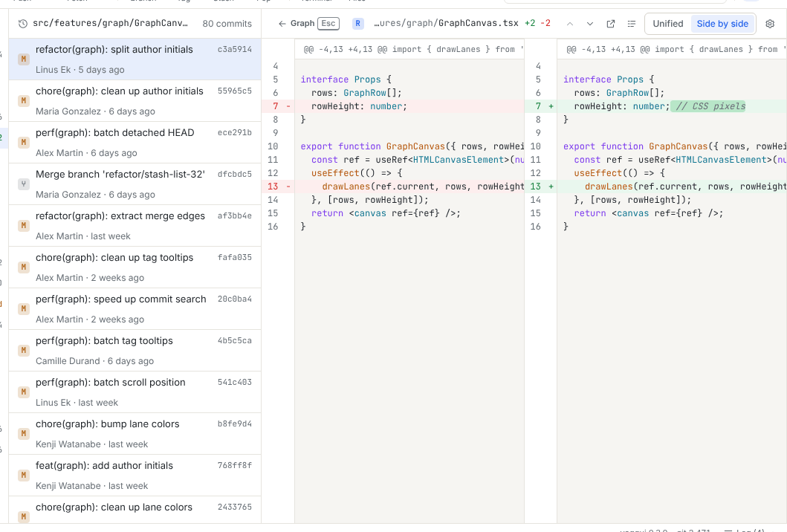
Task: Switch diff to Unified view
Action: pyautogui.click(x=668, y=24)
